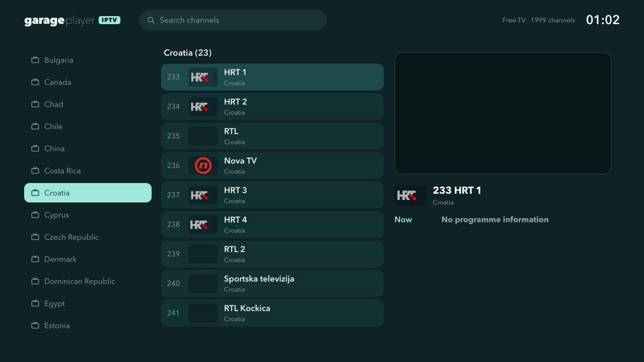Click the TV icon beside Denmark
Viewport: 644px width, 362px height.
pos(35,259)
